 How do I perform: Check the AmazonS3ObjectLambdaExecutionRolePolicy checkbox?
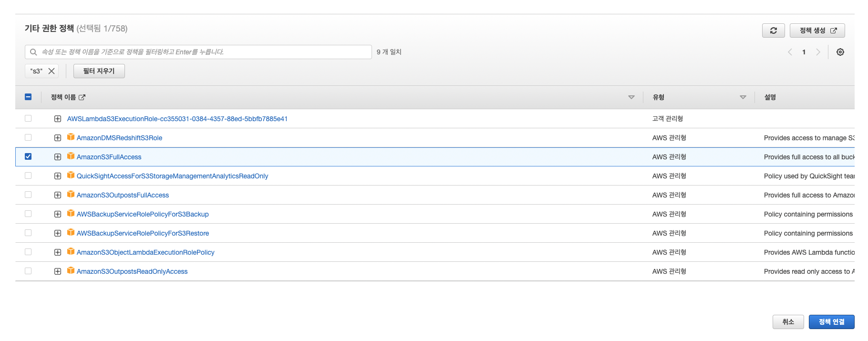[28, 252]
